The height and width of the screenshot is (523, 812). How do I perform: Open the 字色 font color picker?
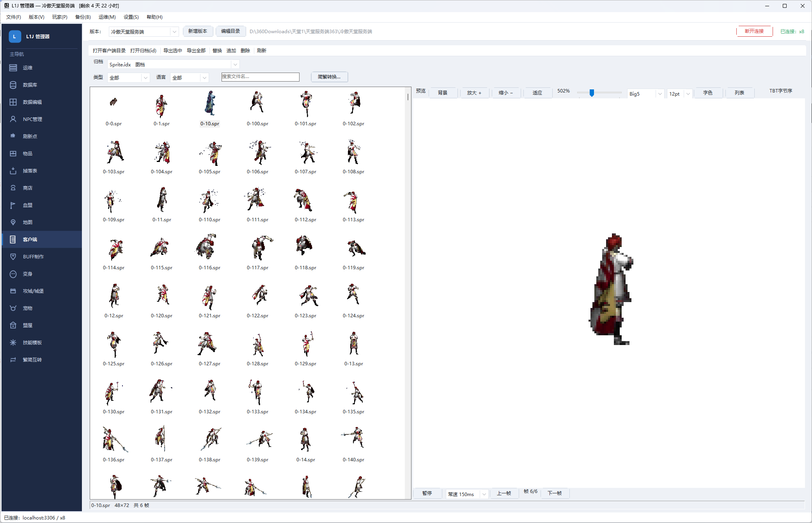(707, 93)
